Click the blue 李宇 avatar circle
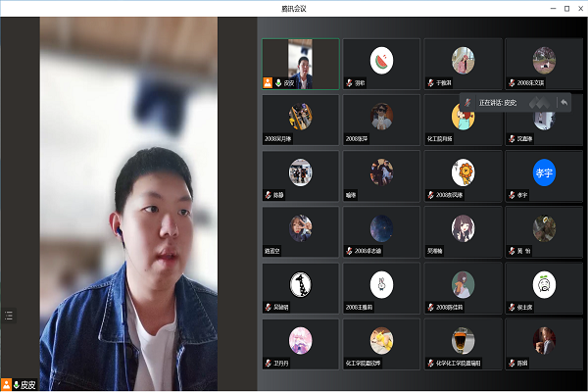 (544, 171)
